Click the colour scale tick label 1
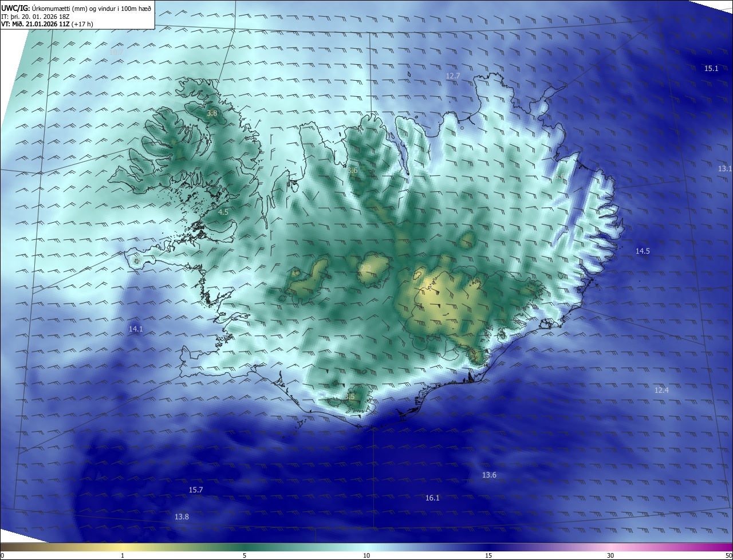This screenshot has width=733, height=560. tap(123, 555)
